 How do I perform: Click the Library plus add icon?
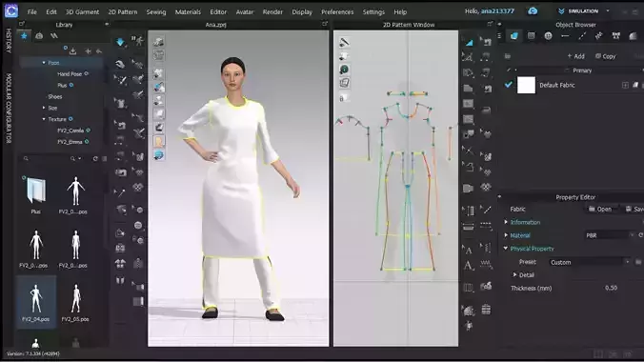coord(88,51)
